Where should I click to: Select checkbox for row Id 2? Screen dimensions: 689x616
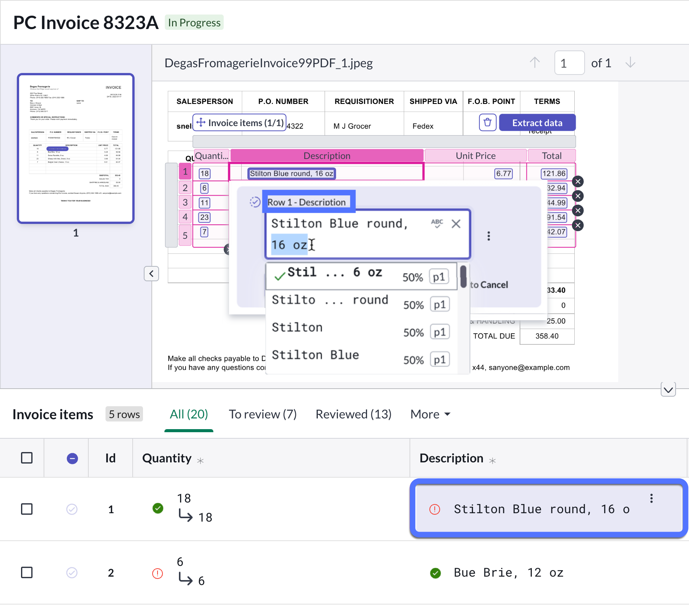point(27,572)
